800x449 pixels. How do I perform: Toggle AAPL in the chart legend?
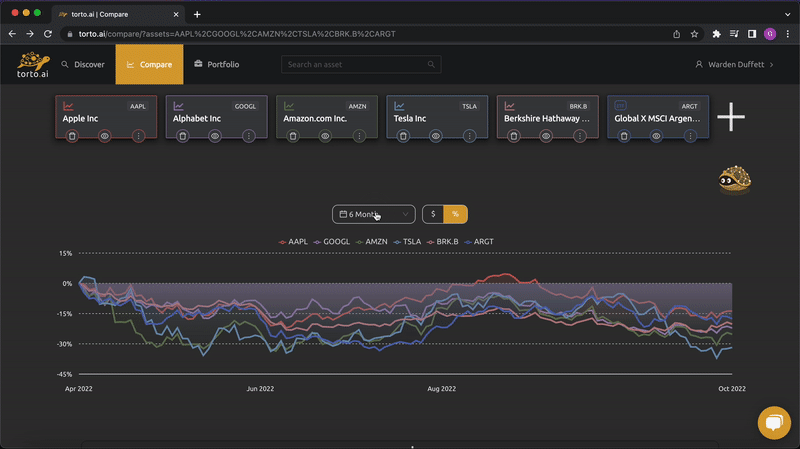293,242
